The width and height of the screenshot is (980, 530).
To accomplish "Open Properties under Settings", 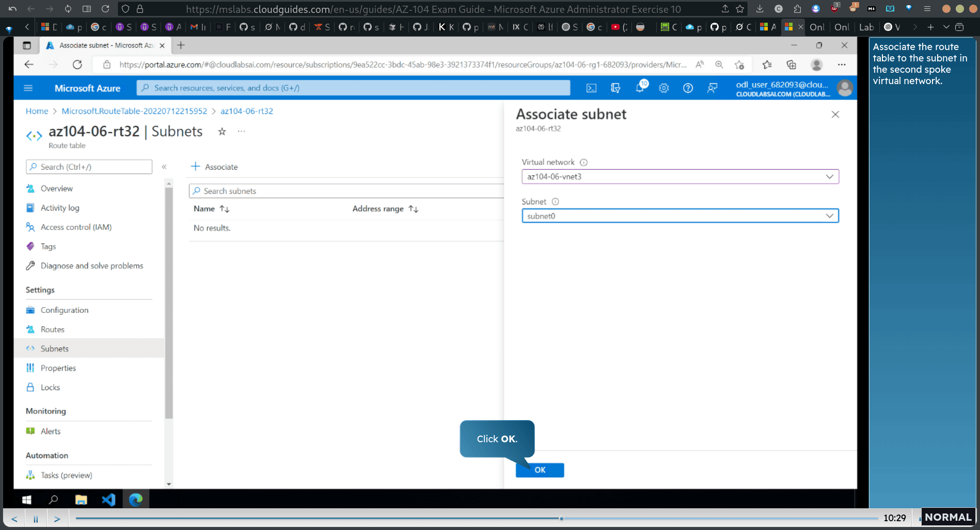I will pyautogui.click(x=58, y=368).
